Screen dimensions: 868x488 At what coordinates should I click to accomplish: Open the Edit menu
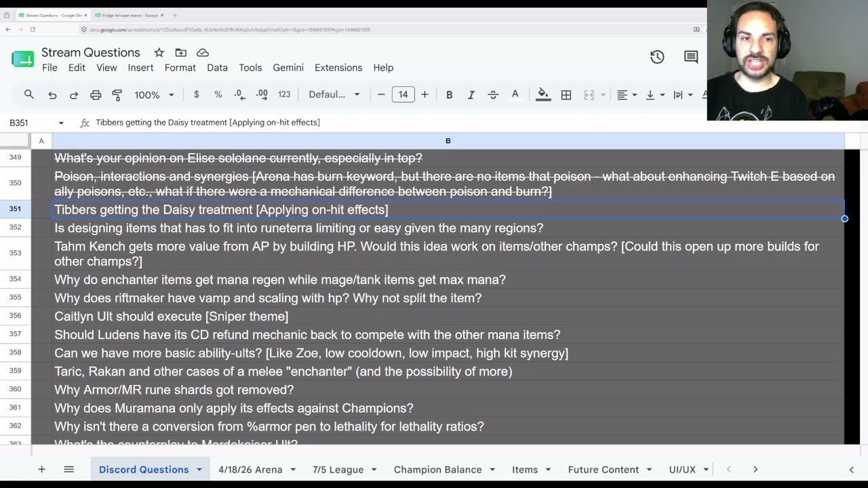pyautogui.click(x=77, y=68)
